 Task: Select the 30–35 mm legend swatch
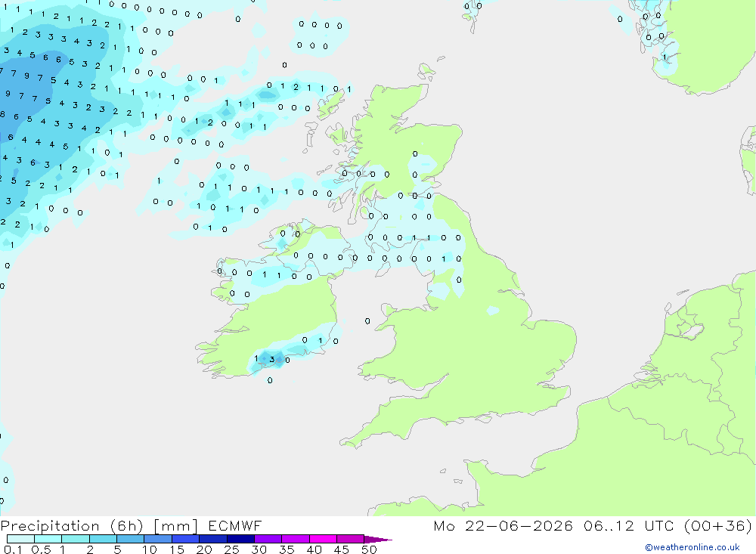click(268, 539)
